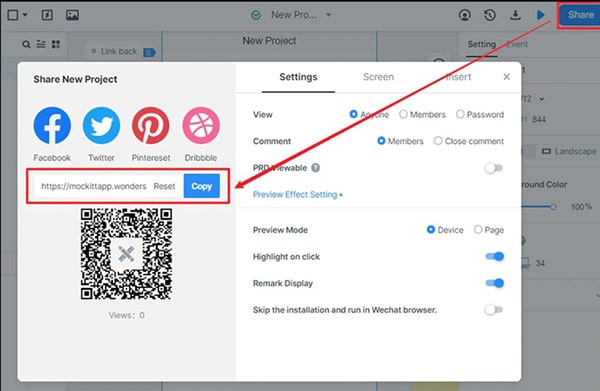Switch to the Screen tab
This screenshot has width=600, height=391.
coord(378,77)
